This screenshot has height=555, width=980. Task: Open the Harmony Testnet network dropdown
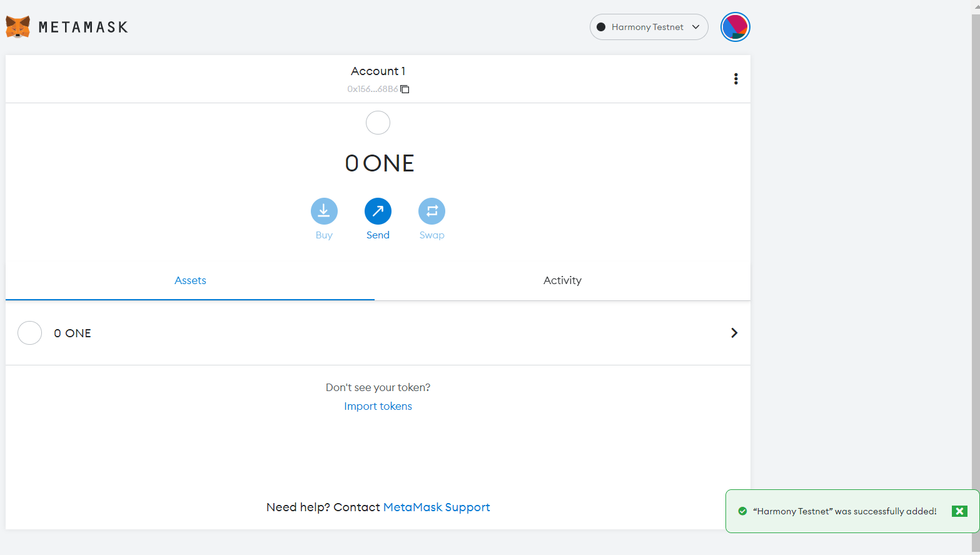click(x=649, y=27)
